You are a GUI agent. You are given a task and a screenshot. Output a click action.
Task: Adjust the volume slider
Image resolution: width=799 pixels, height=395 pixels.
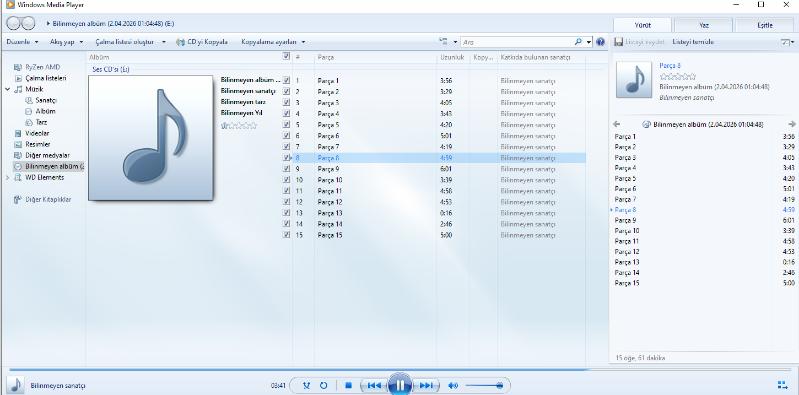click(485, 385)
